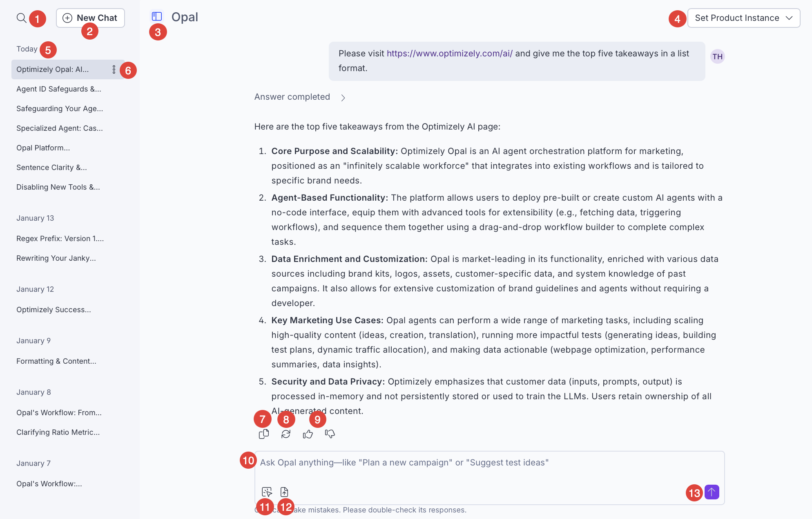Open the Sentence Clarity chat

(x=51, y=168)
